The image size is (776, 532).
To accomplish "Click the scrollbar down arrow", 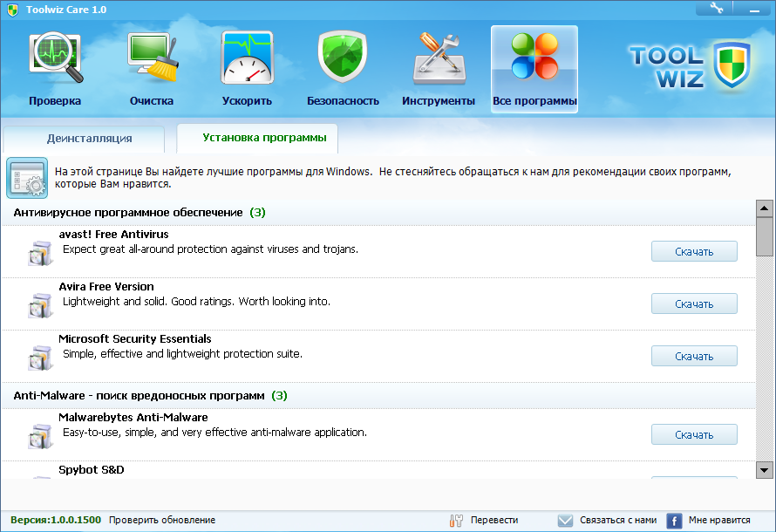I will (764, 470).
